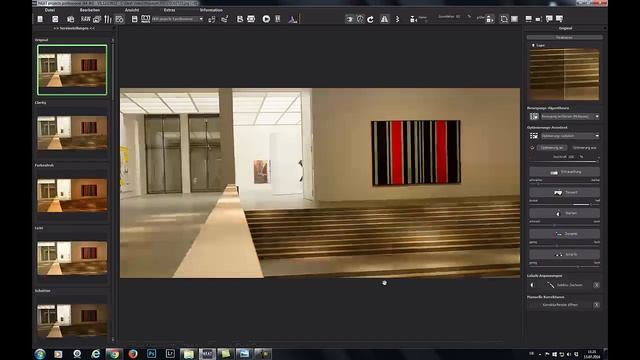The width and height of the screenshot is (640, 360).
Task: Launch Chrome from the taskbar
Action: coord(114,354)
